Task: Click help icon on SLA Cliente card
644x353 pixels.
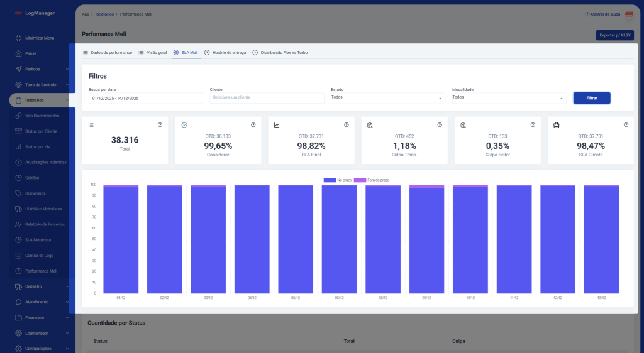Action: coord(626,125)
